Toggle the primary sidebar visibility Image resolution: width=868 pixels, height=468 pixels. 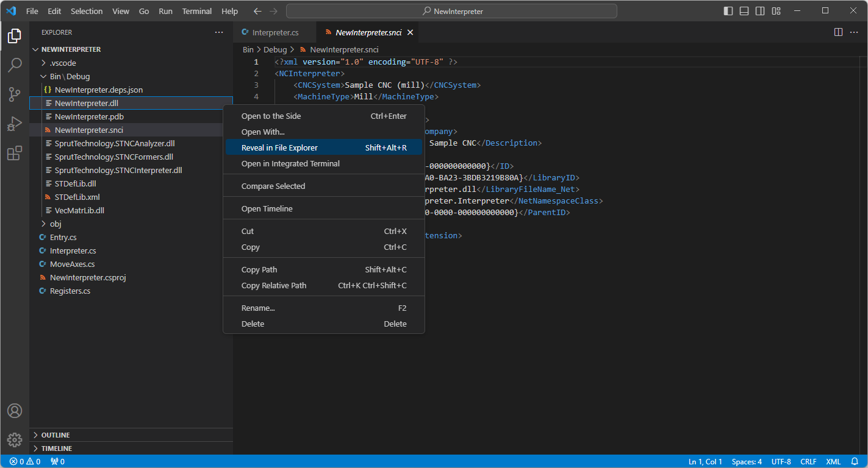727,10
